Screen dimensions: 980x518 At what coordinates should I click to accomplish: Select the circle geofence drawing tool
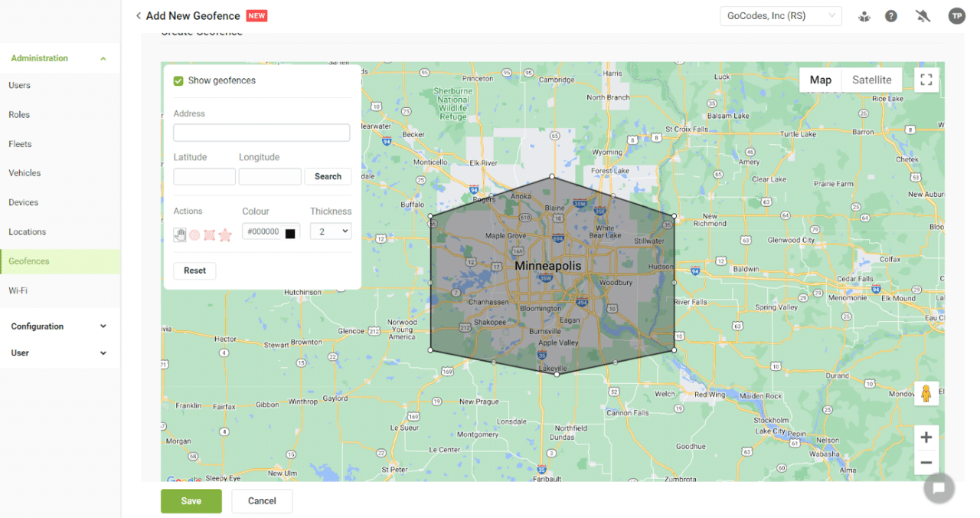pyautogui.click(x=194, y=234)
